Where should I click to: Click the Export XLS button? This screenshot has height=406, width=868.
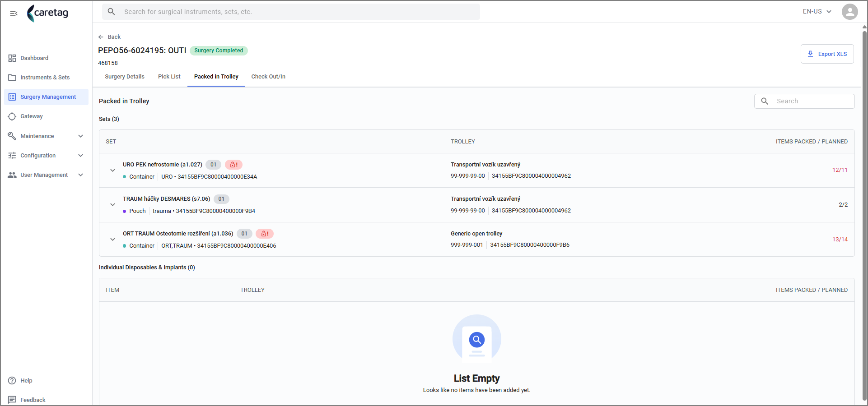[827, 54]
